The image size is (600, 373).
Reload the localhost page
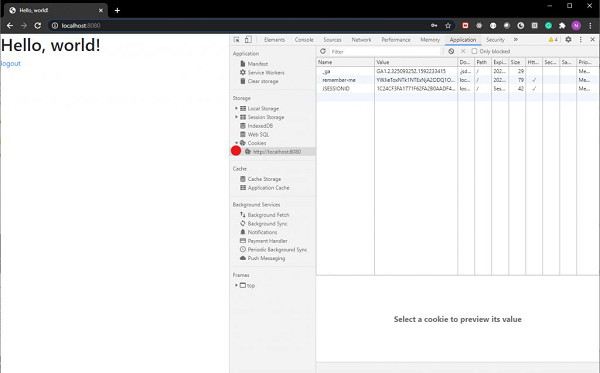coord(38,26)
